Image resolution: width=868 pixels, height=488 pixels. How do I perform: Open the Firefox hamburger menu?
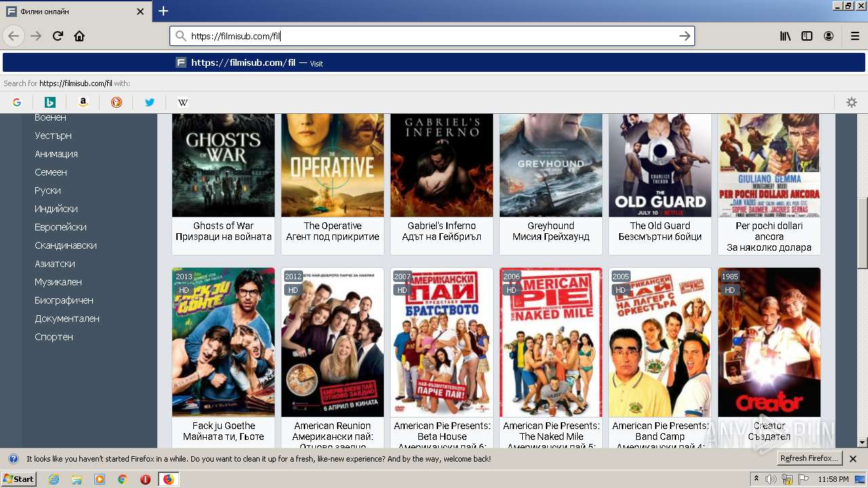(x=854, y=36)
